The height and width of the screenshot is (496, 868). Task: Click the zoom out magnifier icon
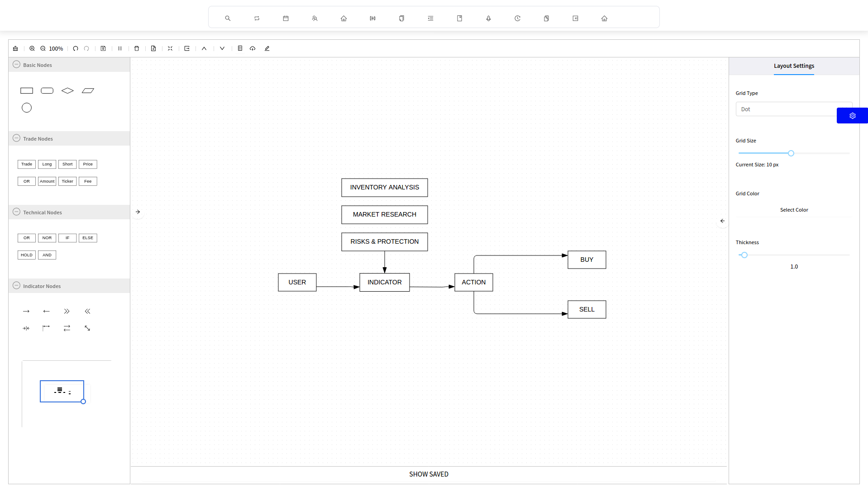(43, 48)
